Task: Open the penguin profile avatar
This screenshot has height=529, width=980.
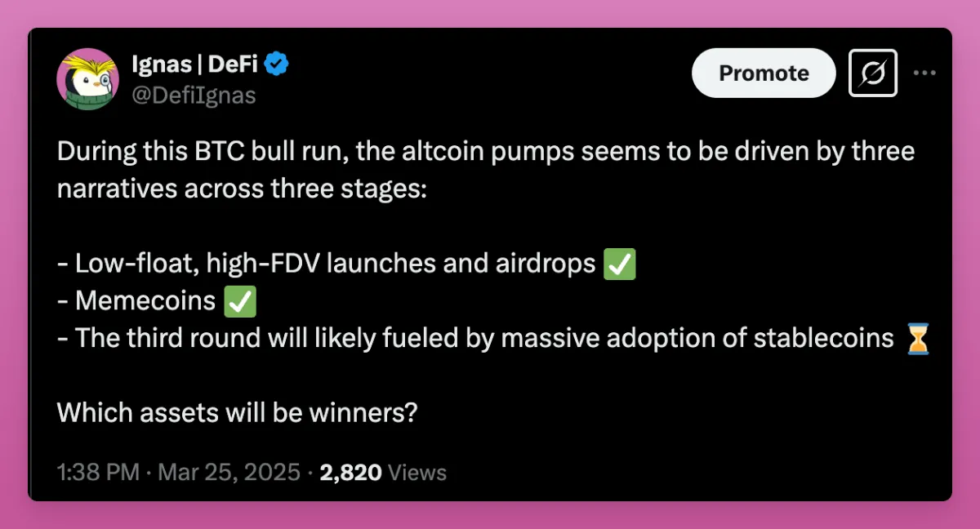Action: pos(87,79)
